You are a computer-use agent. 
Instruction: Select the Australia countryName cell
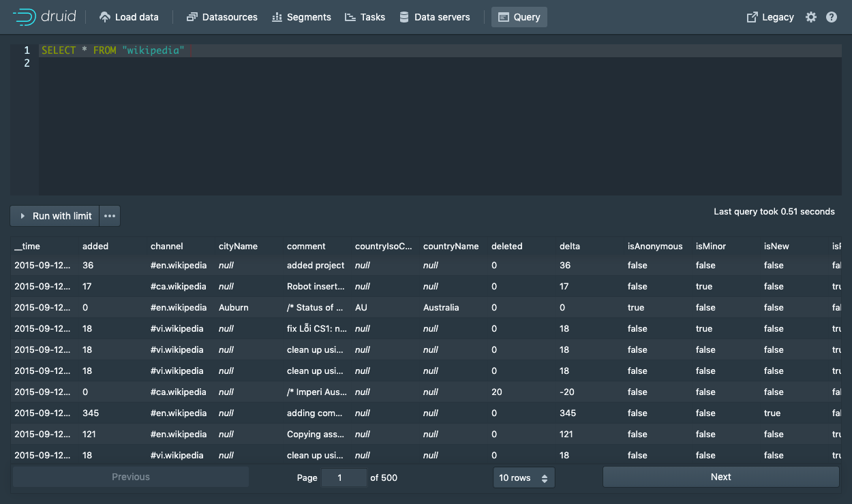tap(441, 307)
